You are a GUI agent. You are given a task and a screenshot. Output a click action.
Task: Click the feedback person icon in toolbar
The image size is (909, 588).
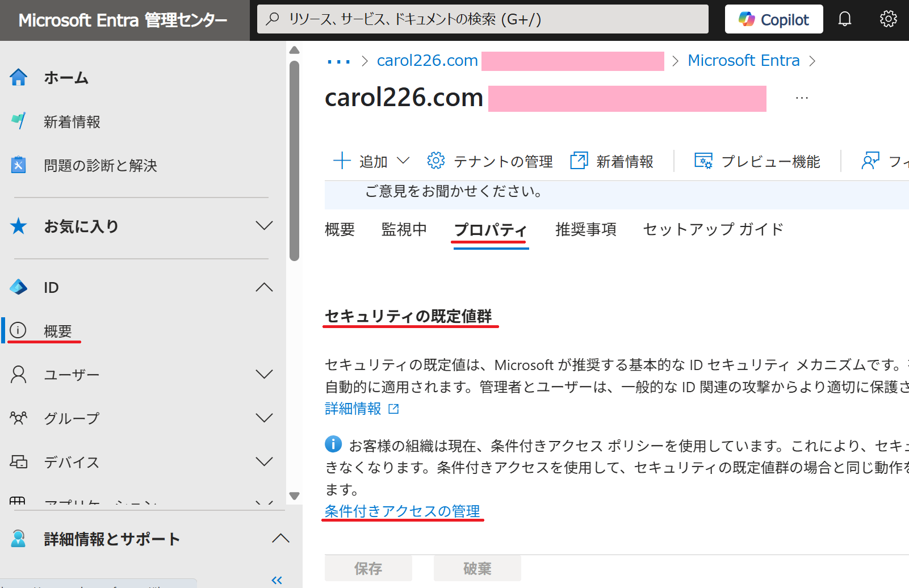click(x=870, y=161)
